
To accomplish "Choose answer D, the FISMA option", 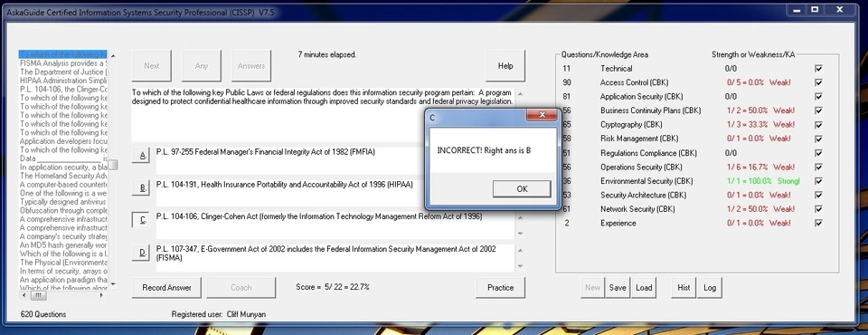I will tap(142, 253).
